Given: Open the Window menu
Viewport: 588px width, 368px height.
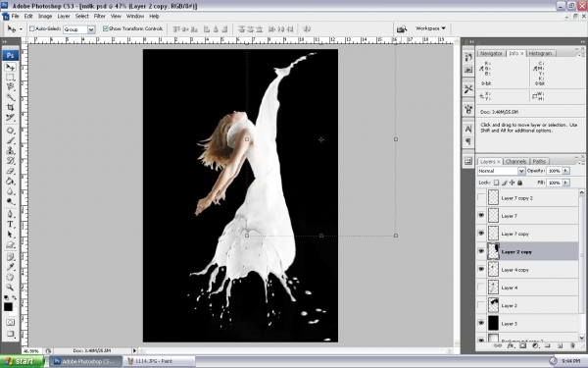Looking at the screenshot, I should coord(135,16).
